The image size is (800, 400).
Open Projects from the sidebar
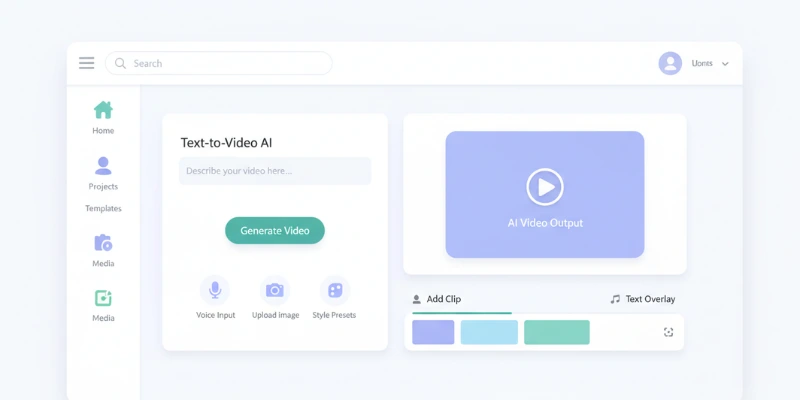(103, 173)
